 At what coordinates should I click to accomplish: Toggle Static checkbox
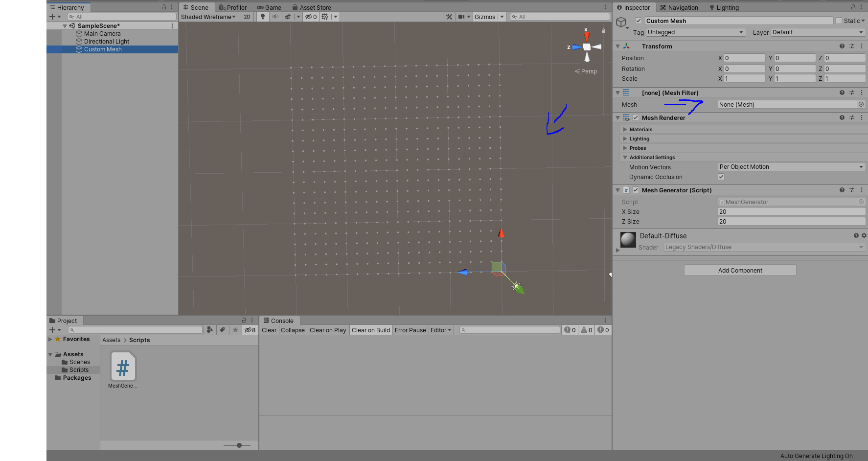[839, 21]
